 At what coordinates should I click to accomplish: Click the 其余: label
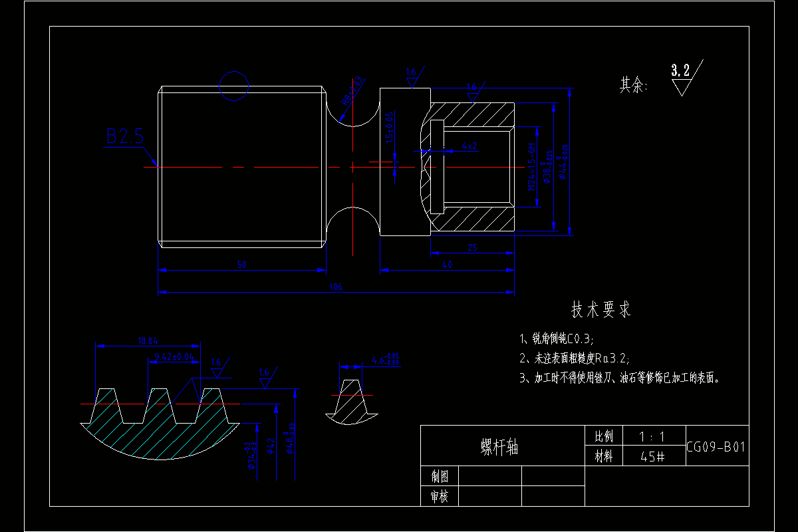click(x=633, y=84)
